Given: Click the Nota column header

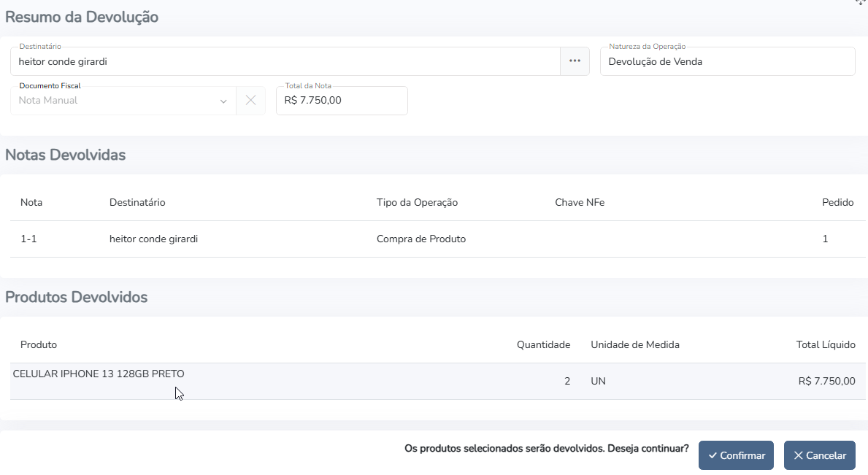Looking at the screenshot, I should click(x=31, y=202).
